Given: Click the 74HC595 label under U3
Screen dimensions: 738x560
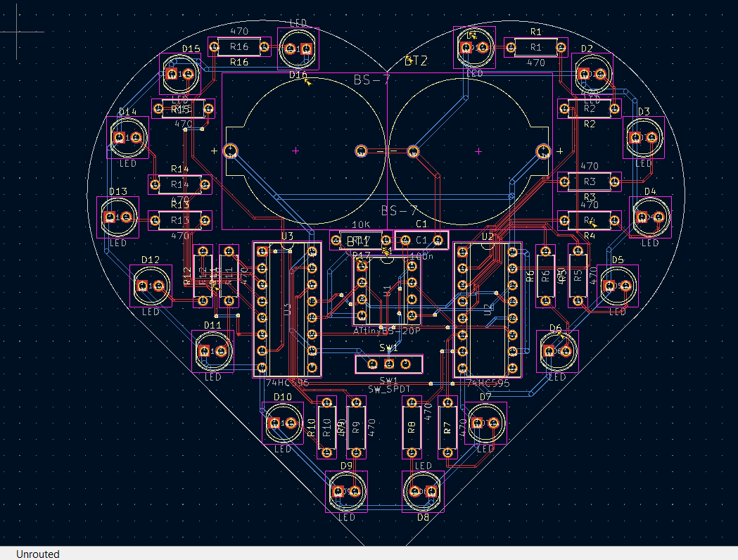Looking at the screenshot, I should pos(287,383).
